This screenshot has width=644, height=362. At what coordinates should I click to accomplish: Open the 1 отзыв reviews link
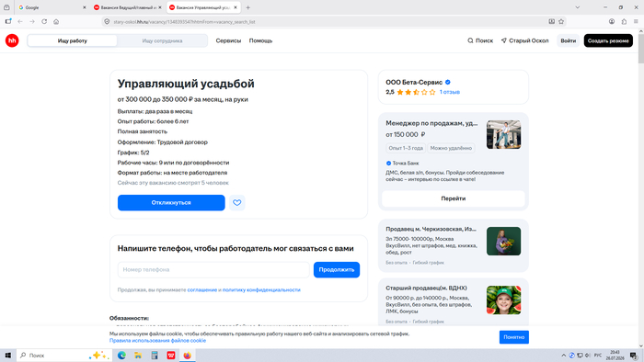450,92
